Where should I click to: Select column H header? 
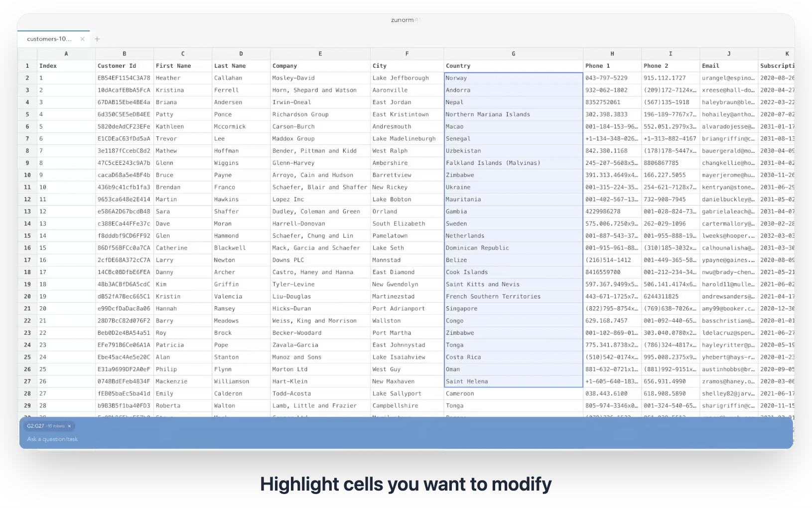pos(612,54)
